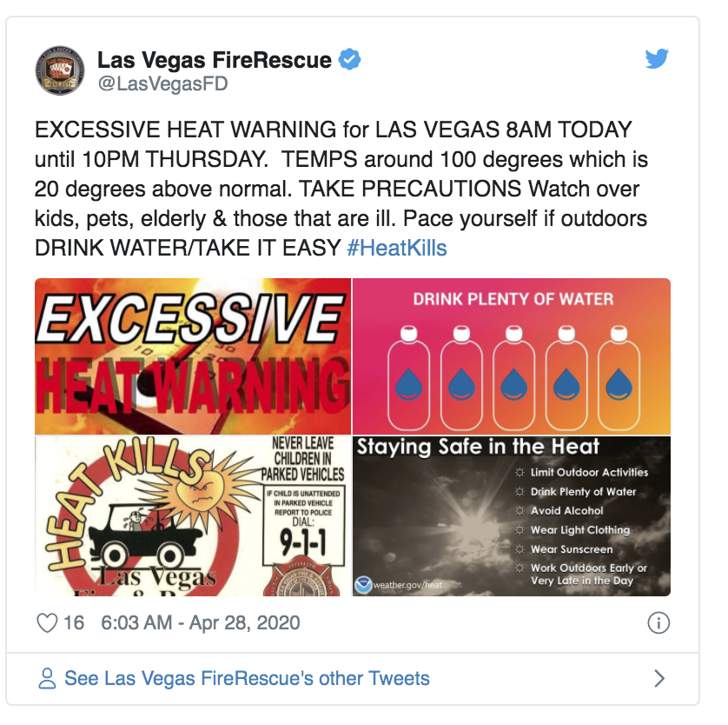This screenshot has width=728, height=725.
Task: Open the @LasVegasFD handle
Action: point(162,84)
